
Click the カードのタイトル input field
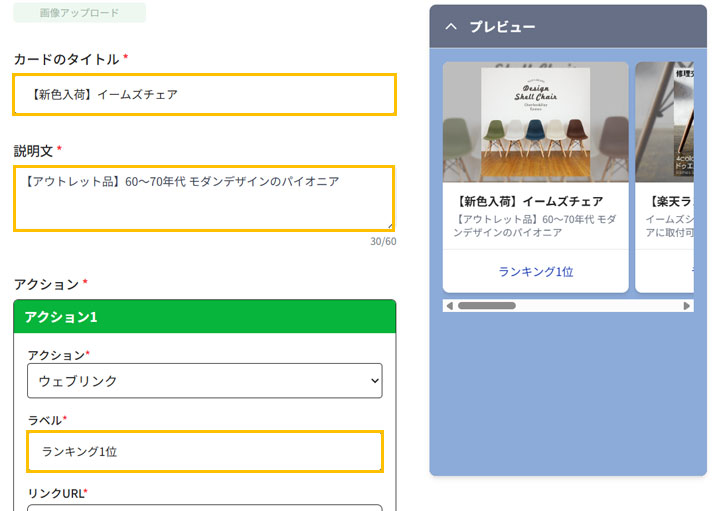205,95
